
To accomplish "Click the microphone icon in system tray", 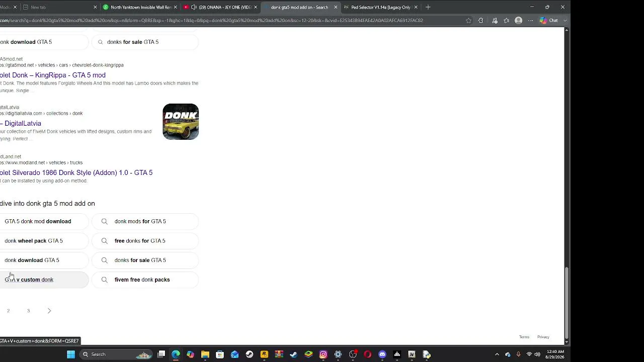I will [x=518, y=354].
